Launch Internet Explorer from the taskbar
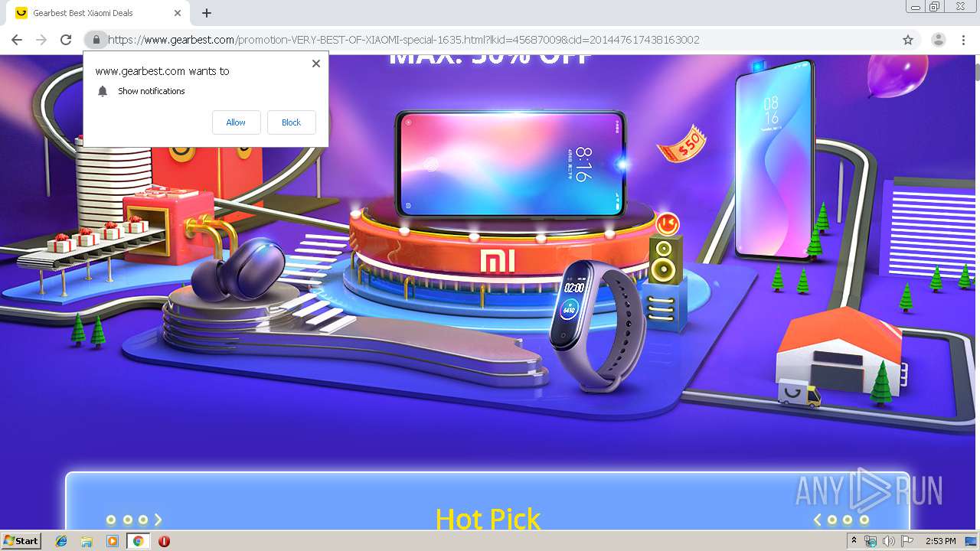The image size is (980, 551). (x=61, y=541)
